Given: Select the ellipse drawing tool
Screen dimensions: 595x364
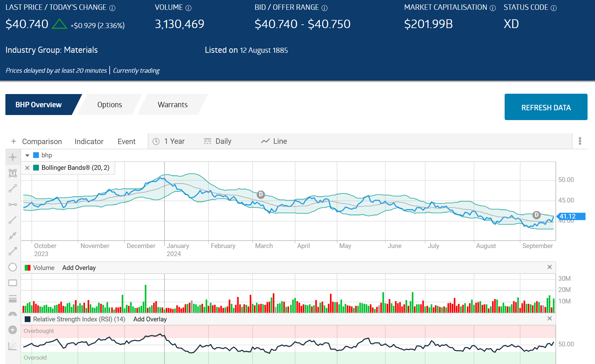Looking at the screenshot, I should (13, 267).
